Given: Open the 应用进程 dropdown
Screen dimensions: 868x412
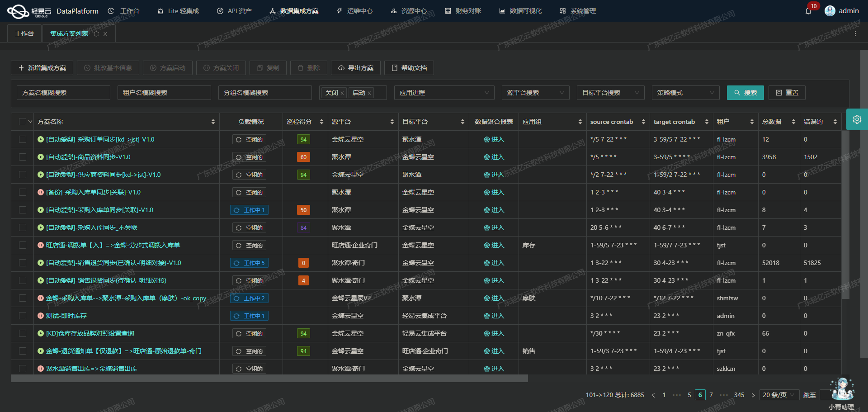Looking at the screenshot, I should [x=444, y=93].
